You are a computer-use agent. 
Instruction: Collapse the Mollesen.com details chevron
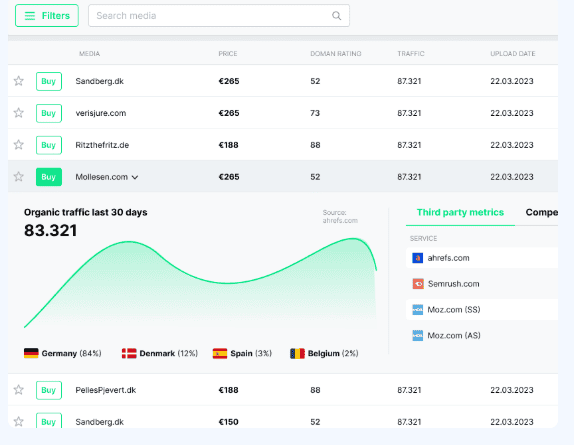[x=135, y=177]
